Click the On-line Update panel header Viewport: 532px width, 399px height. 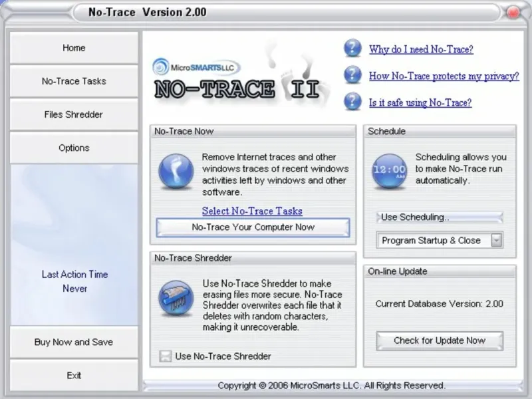pyautogui.click(x=440, y=271)
